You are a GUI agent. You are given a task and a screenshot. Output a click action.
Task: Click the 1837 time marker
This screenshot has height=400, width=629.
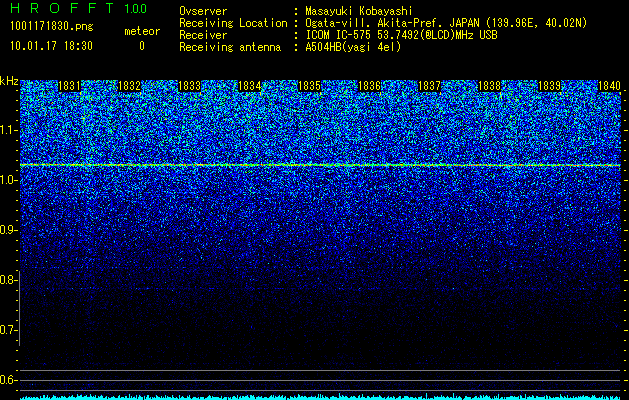430,86
